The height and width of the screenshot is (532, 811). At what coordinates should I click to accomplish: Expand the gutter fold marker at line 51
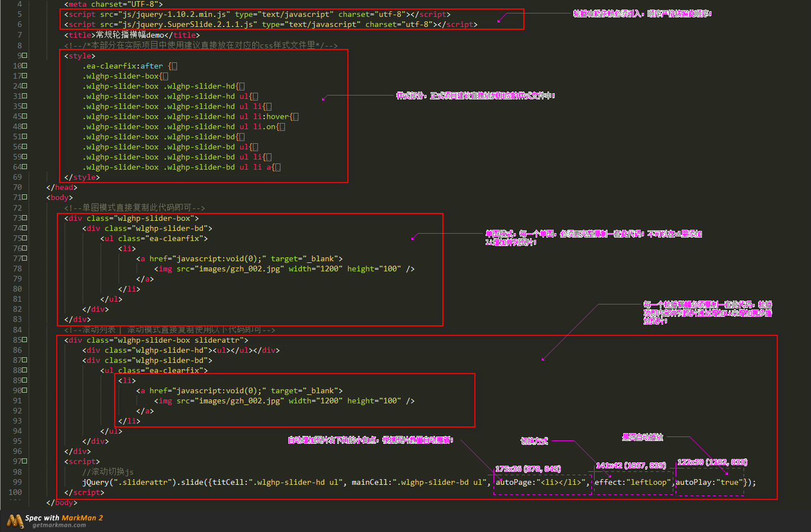(x=25, y=137)
